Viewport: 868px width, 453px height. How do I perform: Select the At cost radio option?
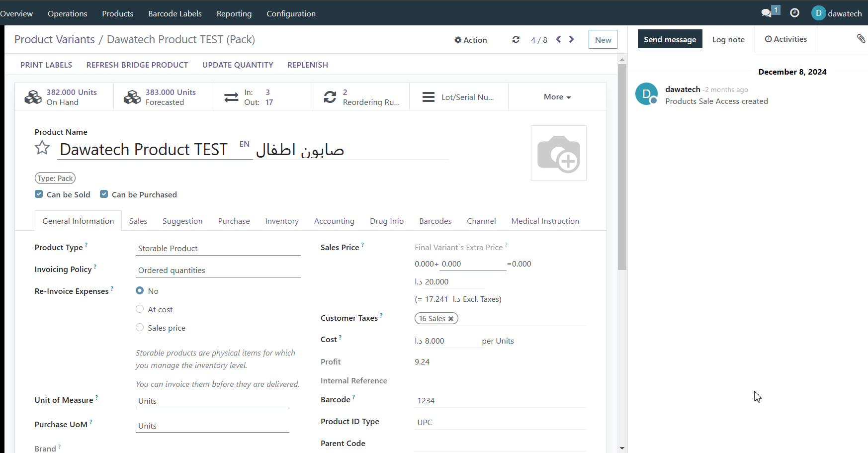coord(140,309)
